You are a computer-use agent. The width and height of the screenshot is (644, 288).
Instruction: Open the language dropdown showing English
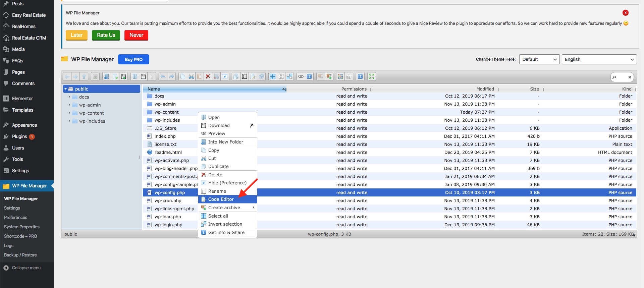599,59
